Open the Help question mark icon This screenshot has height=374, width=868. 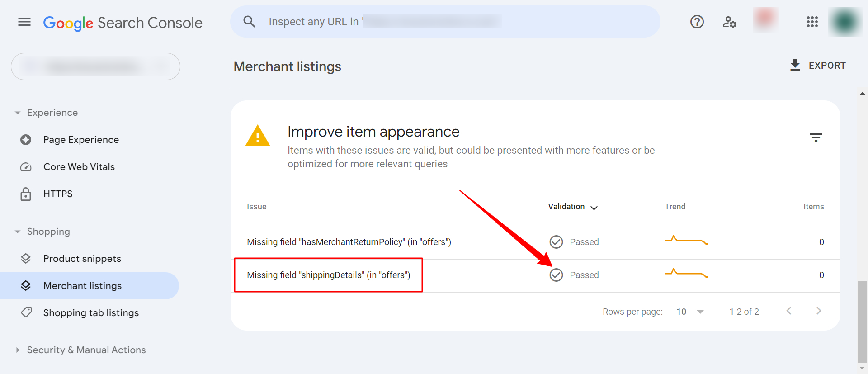coord(697,22)
